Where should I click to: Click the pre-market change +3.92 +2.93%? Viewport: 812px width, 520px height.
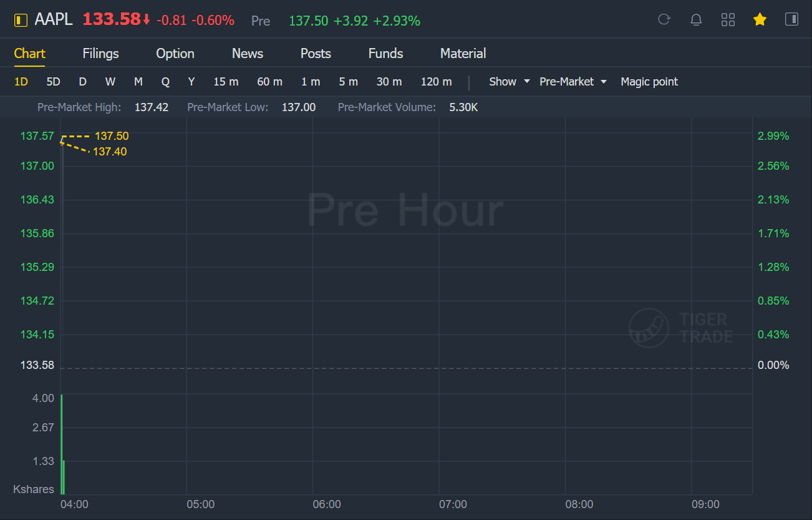point(377,21)
